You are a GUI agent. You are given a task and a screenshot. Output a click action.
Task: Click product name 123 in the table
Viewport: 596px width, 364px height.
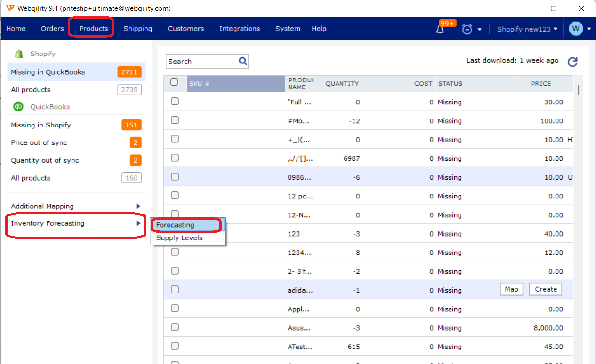click(x=294, y=234)
